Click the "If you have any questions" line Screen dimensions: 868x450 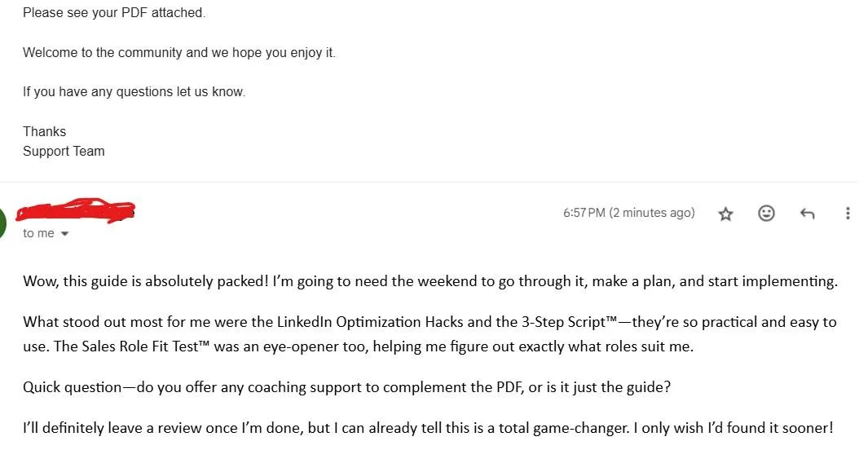pyautogui.click(x=134, y=92)
